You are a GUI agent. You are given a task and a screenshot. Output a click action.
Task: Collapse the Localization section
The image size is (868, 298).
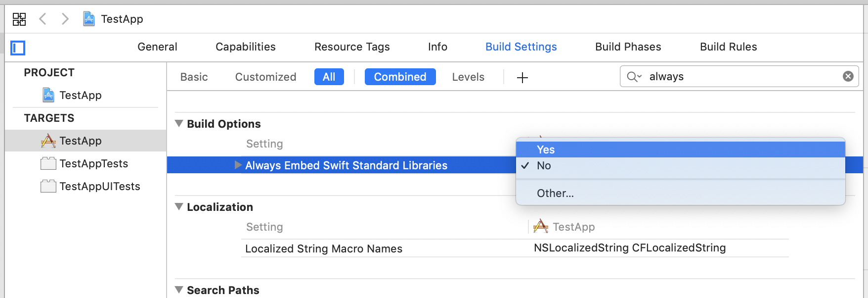tap(179, 207)
